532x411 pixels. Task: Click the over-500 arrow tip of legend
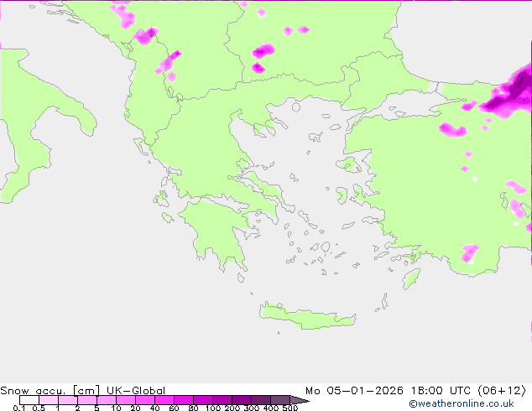click(300, 400)
